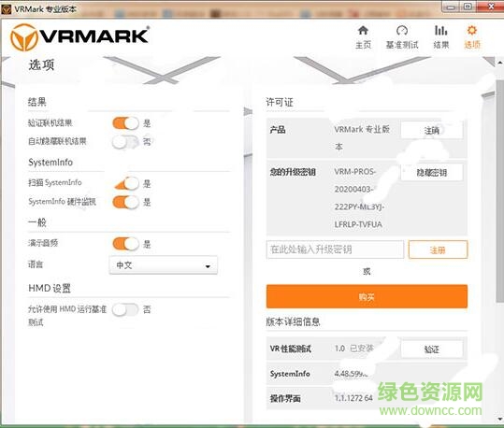The height and width of the screenshot is (428, 504).
Task: Click the 版本详细信息 heading
Action: [x=293, y=321]
